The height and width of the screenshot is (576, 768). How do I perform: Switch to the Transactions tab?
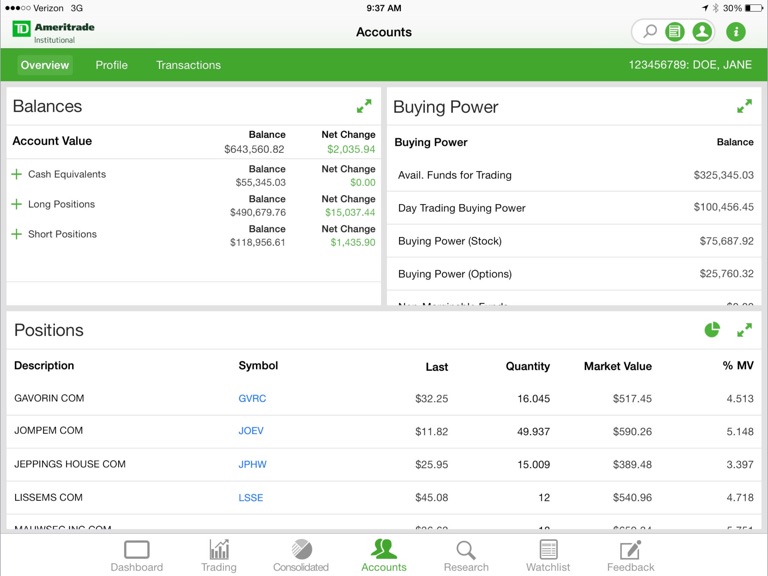(188, 65)
